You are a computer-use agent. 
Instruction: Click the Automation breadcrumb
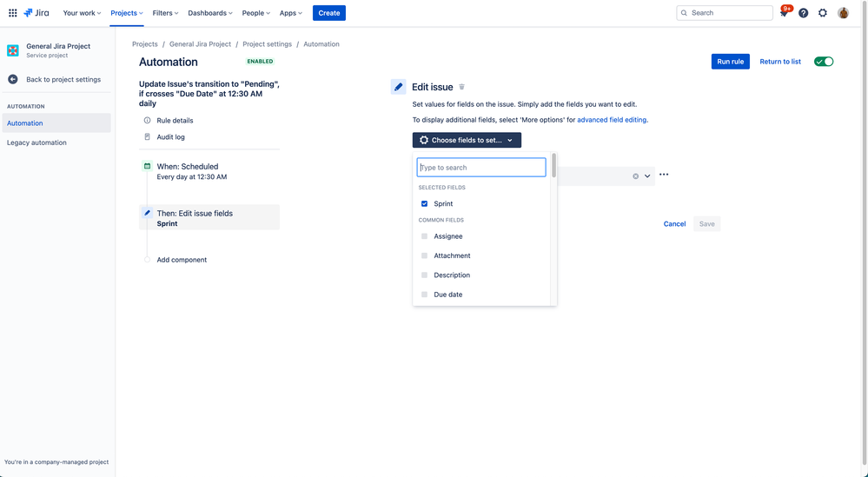click(x=321, y=43)
